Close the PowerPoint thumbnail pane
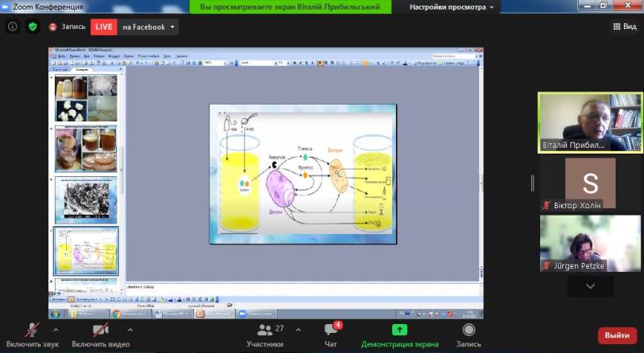644x353 pixels. pos(121,69)
